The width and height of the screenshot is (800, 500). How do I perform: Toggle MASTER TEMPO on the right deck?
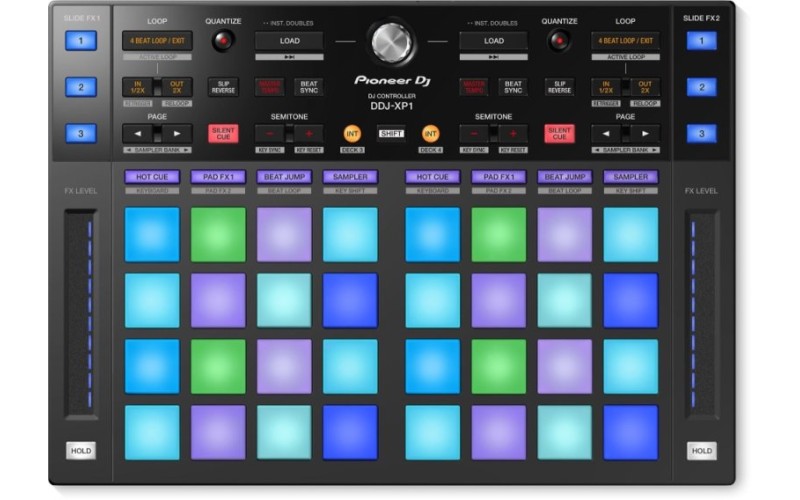pyautogui.click(x=474, y=87)
